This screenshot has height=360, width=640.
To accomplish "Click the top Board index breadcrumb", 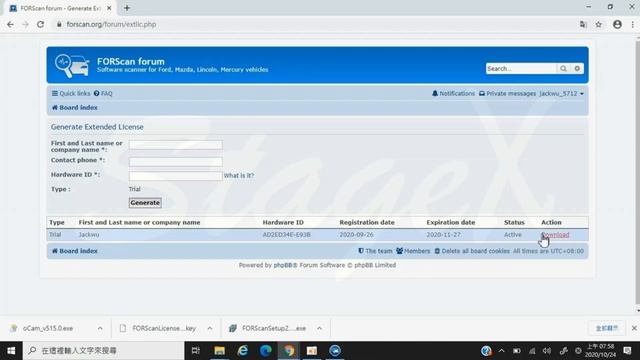I will (x=75, y=108).
